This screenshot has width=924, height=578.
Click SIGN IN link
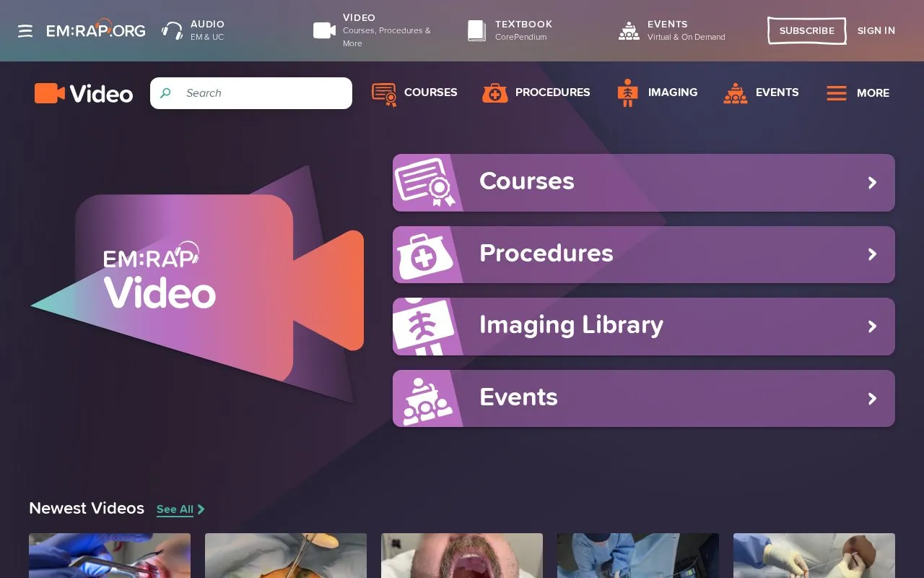pyautogui.click(x=876, y=30)
